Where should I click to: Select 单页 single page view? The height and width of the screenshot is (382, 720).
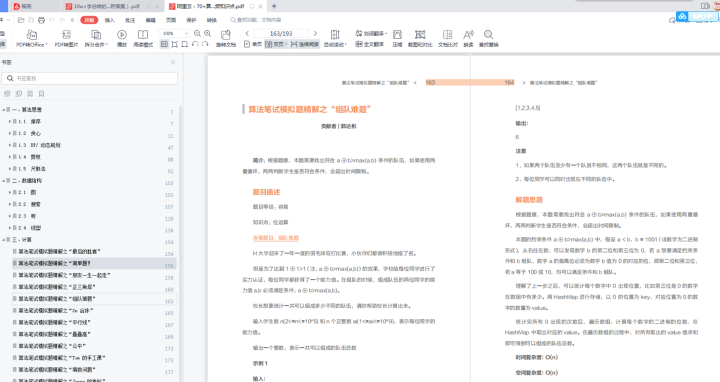[253, 45]
